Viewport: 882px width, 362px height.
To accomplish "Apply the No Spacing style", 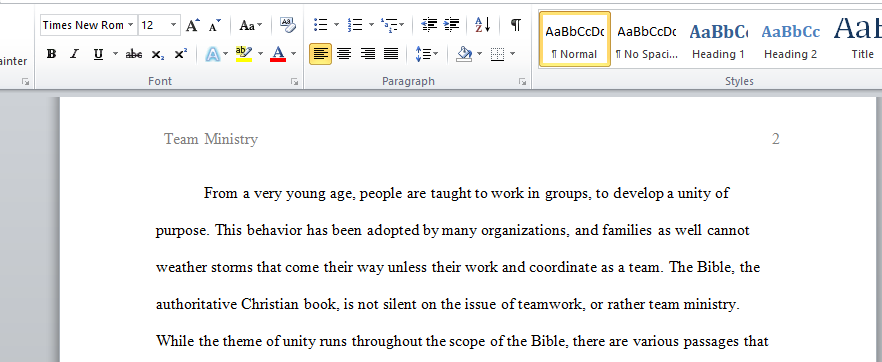I will coord(647,39).
